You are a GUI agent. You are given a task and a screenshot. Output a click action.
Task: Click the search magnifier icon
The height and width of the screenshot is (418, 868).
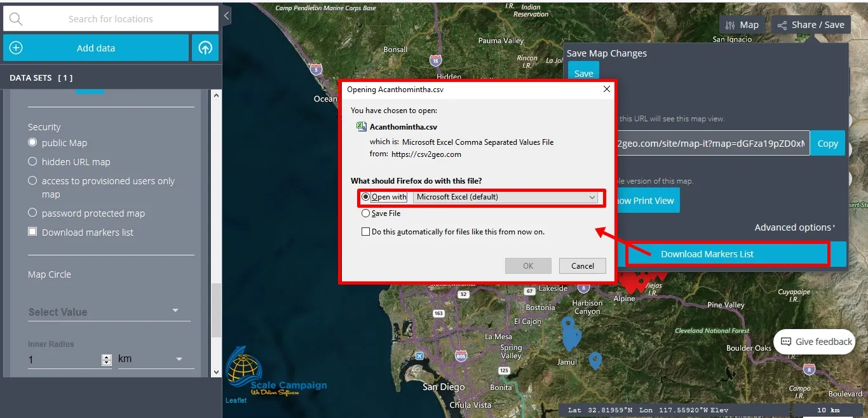click(x=16, y=19)
